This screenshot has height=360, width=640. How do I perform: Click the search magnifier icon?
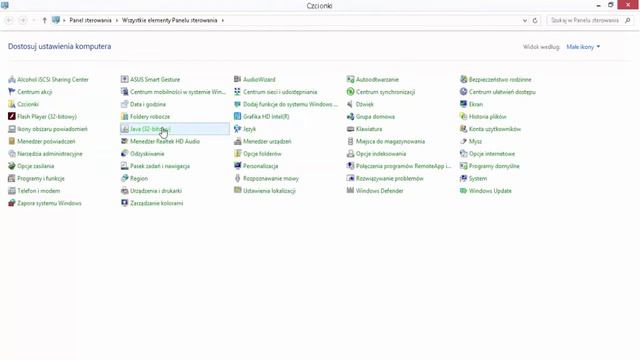(627, 20)
